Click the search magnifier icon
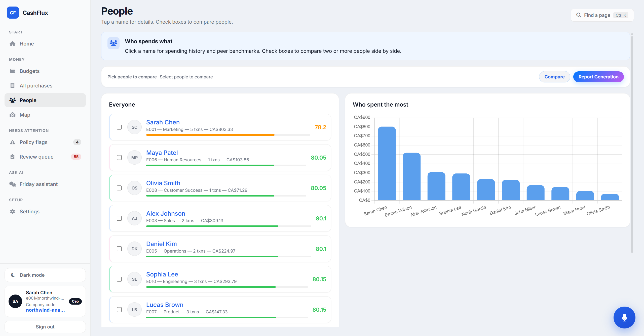Image resolution: width=644 pixels, height=336 pixels. pyautogui.click(x=579, y=15)
